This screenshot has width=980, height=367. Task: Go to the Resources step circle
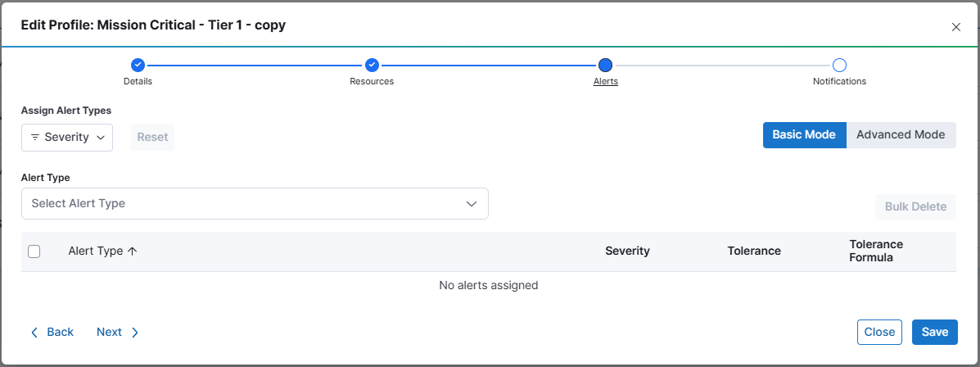(372, 65)
